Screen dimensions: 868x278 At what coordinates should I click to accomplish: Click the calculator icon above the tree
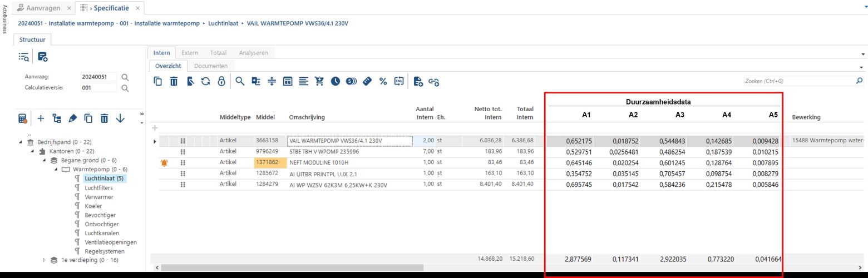pyautogui.click(x=23, y=118)
